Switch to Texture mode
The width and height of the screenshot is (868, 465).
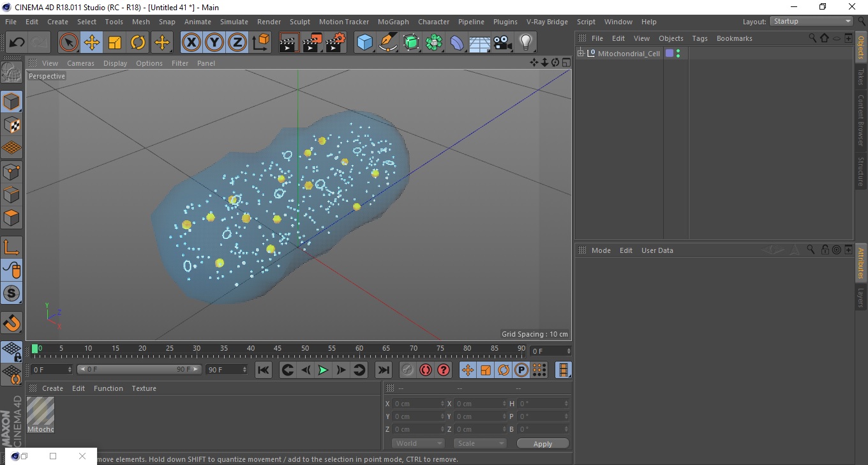point(11,125)
